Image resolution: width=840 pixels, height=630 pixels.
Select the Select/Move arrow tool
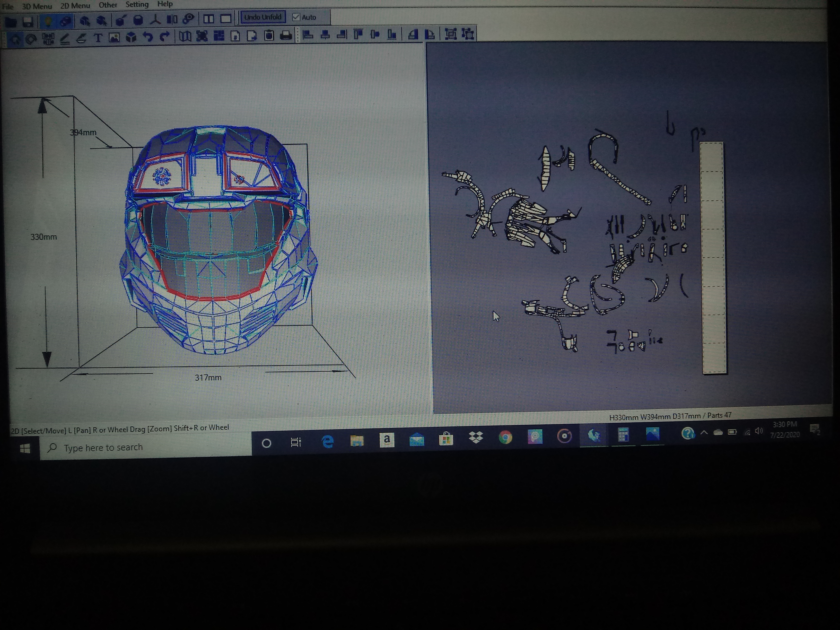(15, 39)
